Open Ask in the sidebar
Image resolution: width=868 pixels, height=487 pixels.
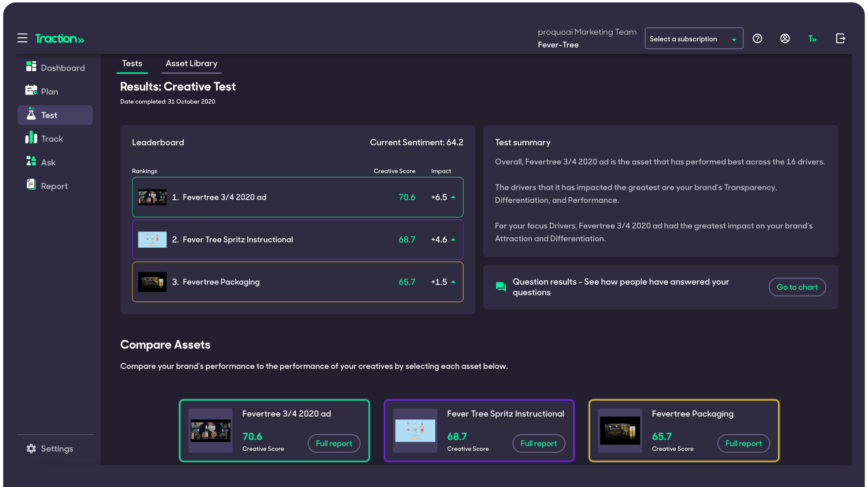pyautogui.click(x=55, y=162)
